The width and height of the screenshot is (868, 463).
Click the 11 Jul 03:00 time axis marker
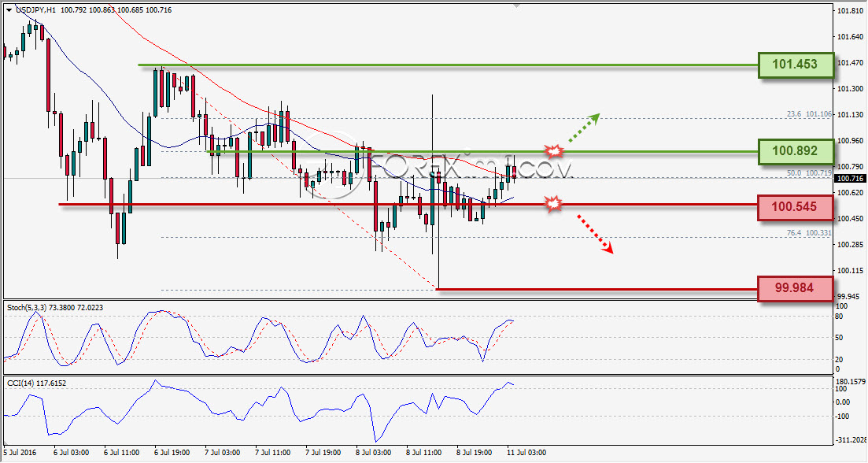click(x=526, y=453)
